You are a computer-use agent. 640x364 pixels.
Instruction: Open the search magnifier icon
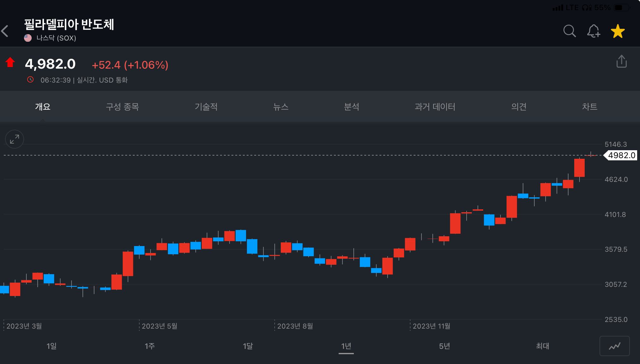(x=569, y=31)
